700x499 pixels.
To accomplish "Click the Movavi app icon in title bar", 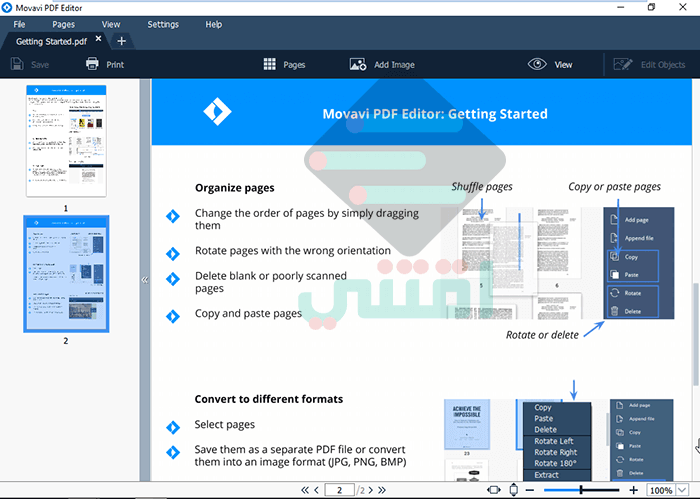I will [x=7, y=8].
